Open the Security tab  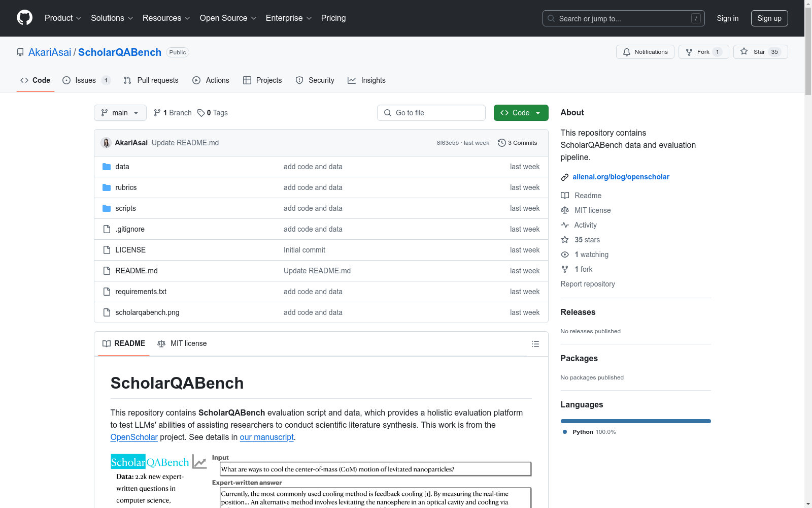(315, 80)
